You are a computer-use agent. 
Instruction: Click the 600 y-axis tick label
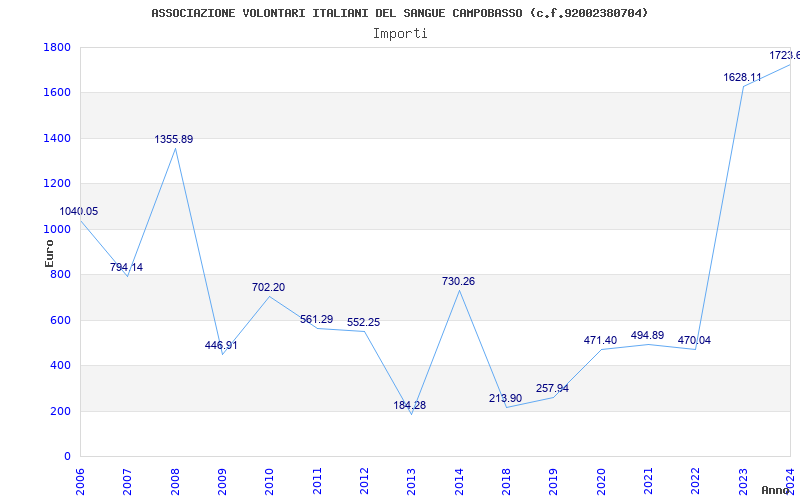[x=61, y=320]
